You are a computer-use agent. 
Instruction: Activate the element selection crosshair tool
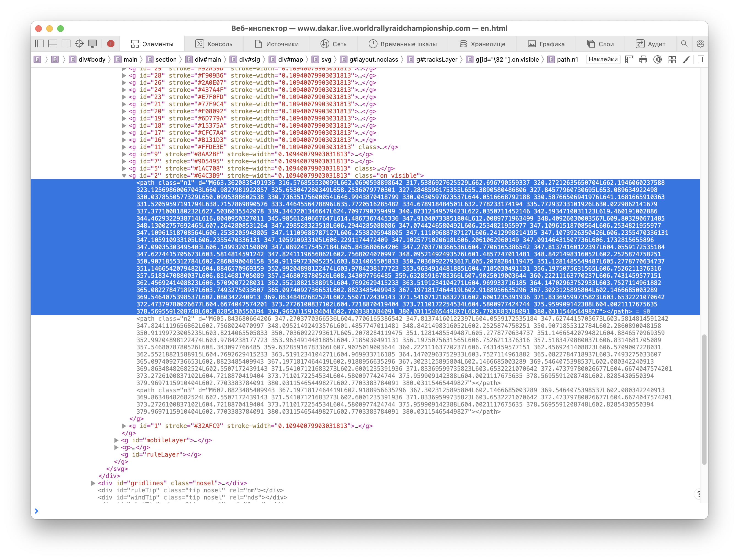coord(79,44)
